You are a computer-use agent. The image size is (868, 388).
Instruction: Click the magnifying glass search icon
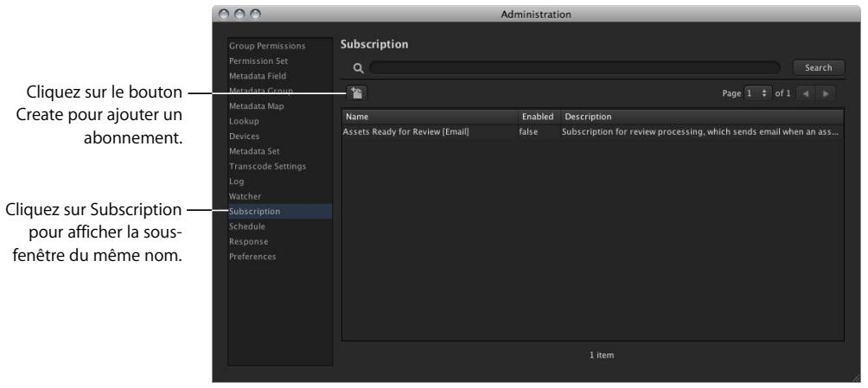358,68
